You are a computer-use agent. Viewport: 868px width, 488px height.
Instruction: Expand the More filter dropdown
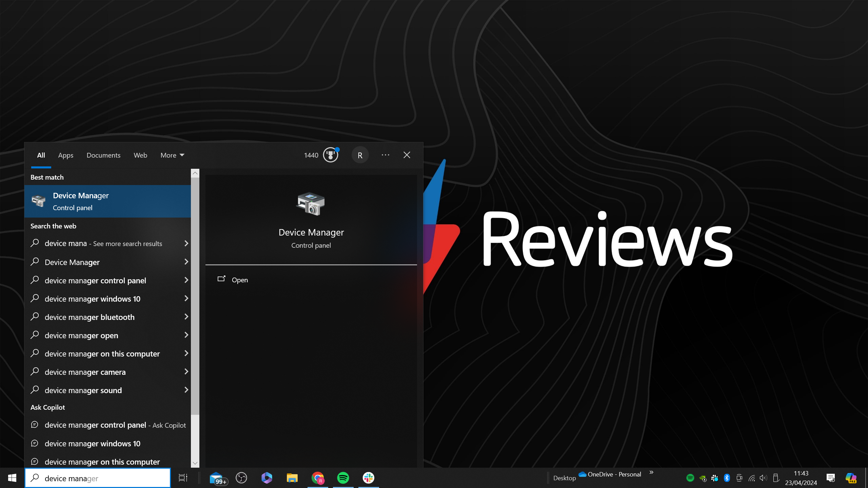172,155
